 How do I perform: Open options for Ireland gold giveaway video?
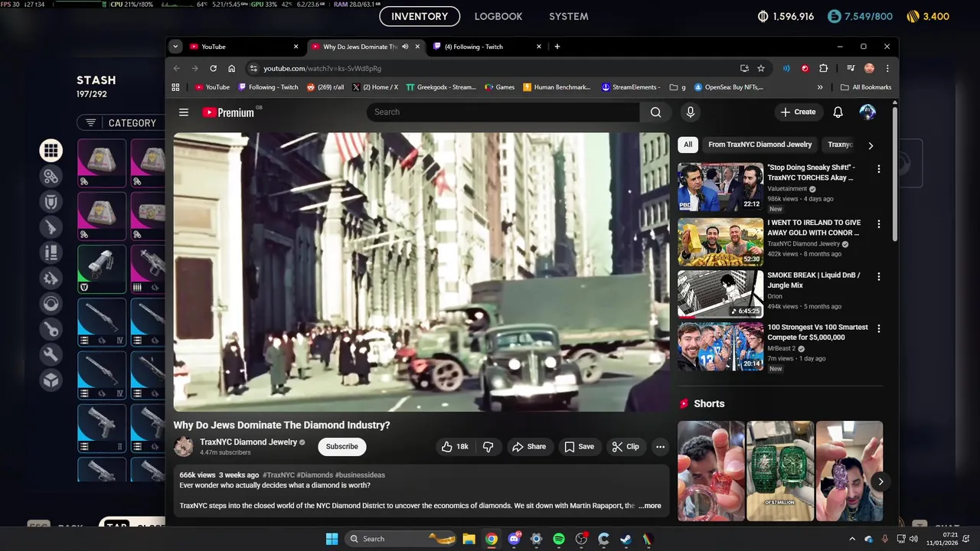coord(878,224)
